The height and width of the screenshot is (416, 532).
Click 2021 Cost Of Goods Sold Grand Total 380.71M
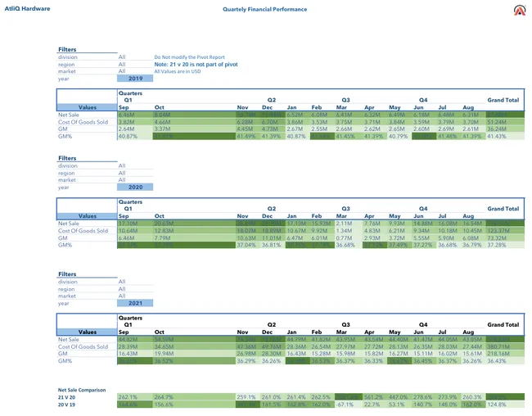(x=505, y=346)
